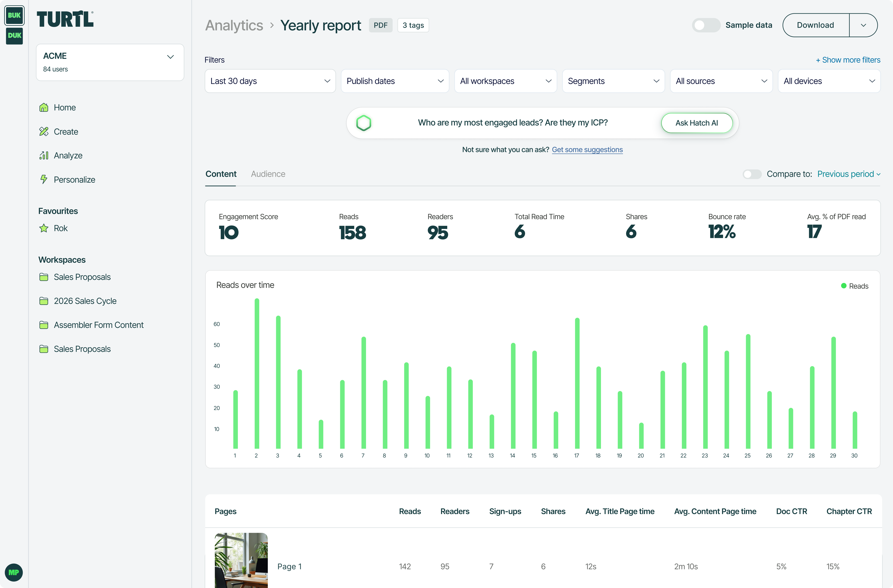Toggle the Compare to switch
This screenshot has width=893, height=588.
[752, 174]
